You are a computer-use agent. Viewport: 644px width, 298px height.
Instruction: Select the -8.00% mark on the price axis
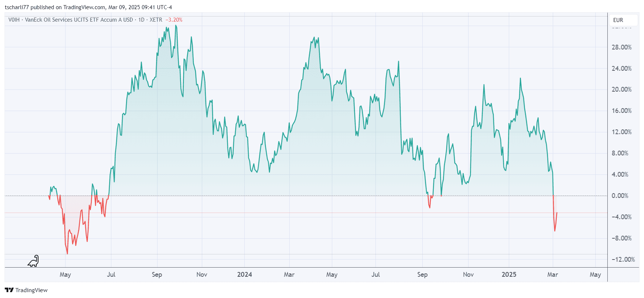pos(621,238)
